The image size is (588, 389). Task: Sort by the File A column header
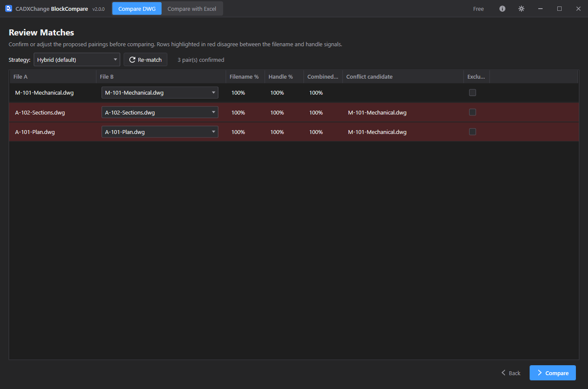click(x=53, y=77)
